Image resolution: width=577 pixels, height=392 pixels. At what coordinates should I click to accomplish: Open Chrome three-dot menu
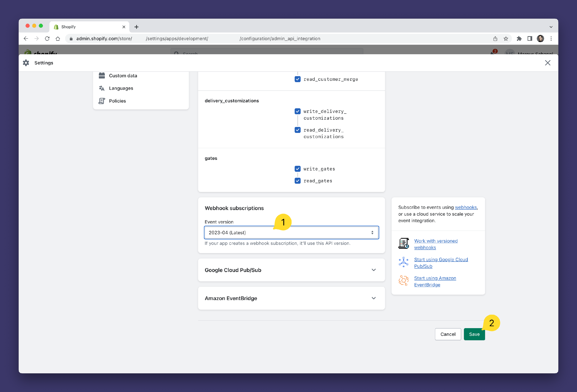click(551, 38)
